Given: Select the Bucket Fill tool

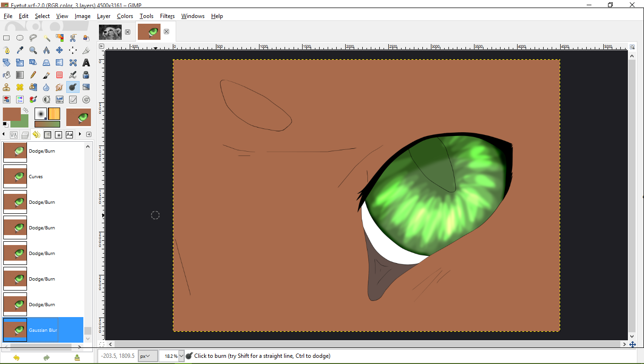Looking at the screenshot, I should pyautogui.click(x=7, y=75).
